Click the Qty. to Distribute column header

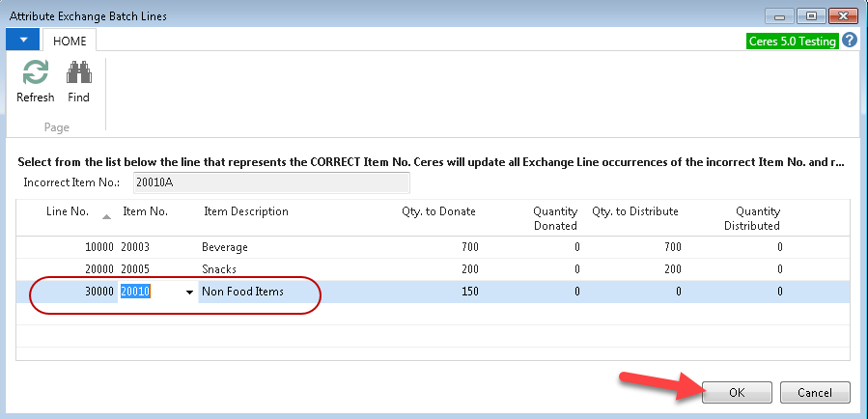click(x=634, y=211)
